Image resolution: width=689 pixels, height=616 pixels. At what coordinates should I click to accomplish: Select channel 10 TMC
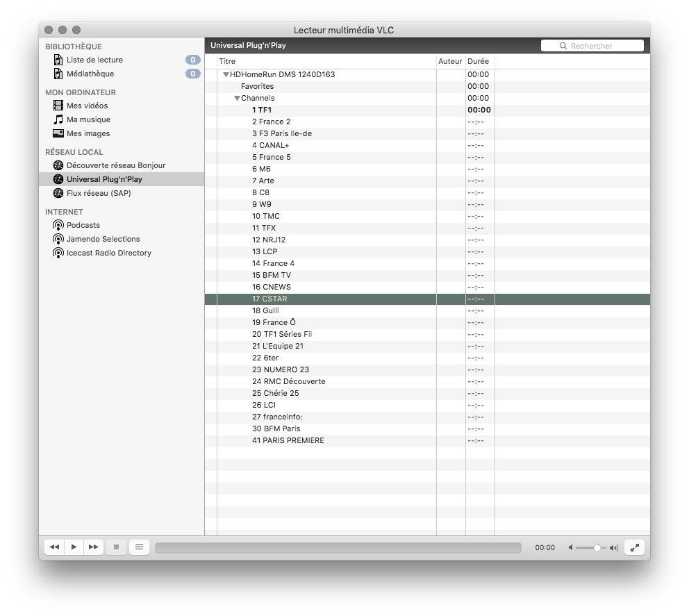coord(427,217)
